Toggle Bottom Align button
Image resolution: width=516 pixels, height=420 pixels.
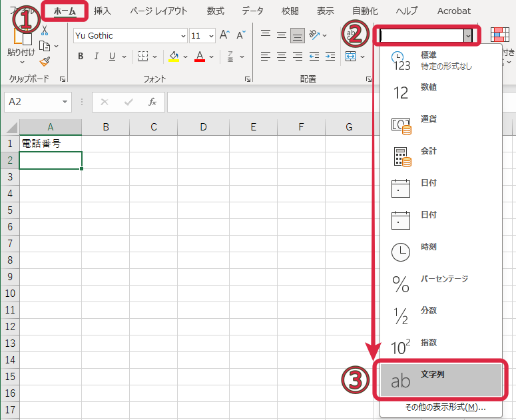pyautogui.click(x=297, y=35)
